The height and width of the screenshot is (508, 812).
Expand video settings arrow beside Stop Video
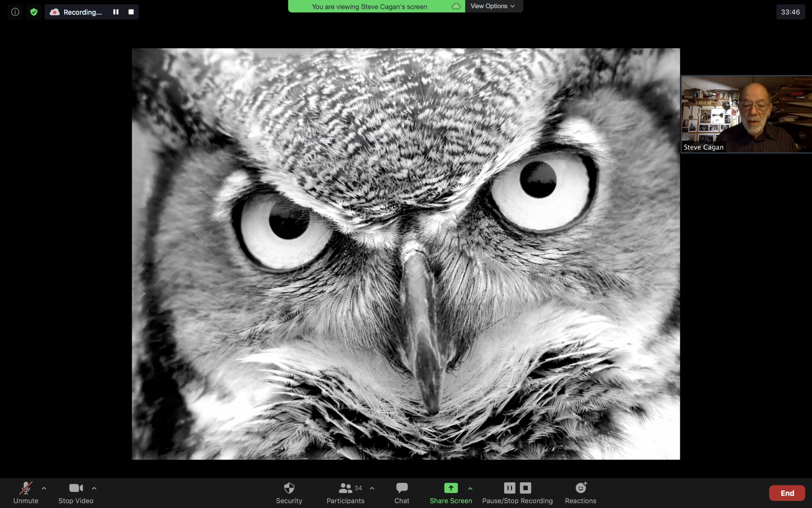pos(94,488)
